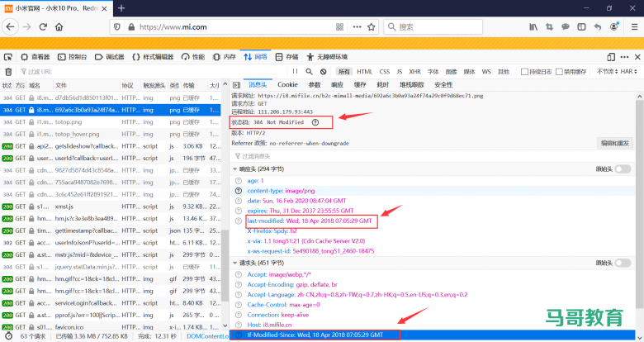
Task: Reload the current page
Action: click(x=43, y=27)
